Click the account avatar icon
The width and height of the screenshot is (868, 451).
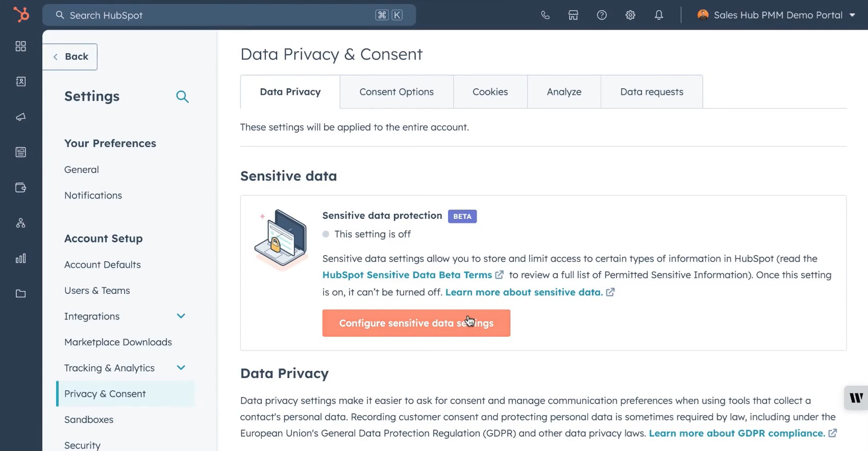tap(703, 15)
